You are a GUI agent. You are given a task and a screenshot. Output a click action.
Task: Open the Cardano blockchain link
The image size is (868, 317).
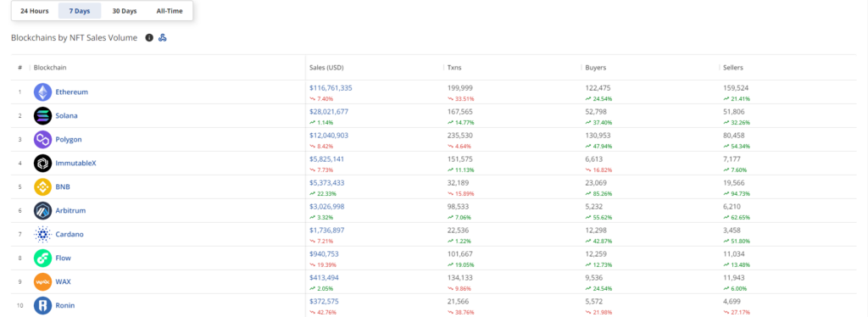[x=70, y=235]
